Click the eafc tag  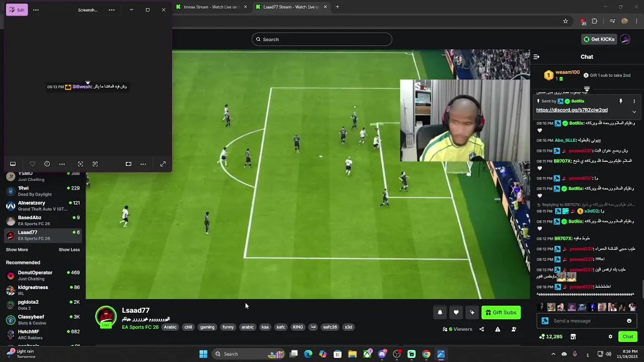(281, 327)
